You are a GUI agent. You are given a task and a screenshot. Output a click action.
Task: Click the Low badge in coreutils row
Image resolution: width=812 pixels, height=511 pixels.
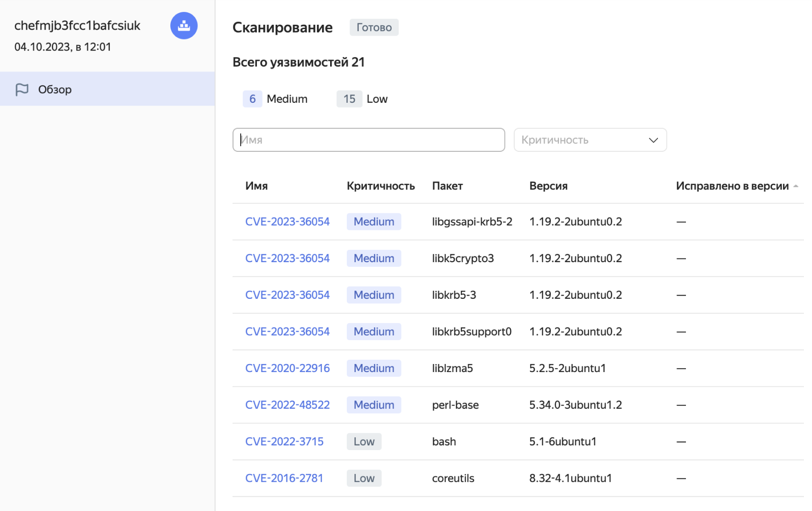(x=364, y=478)
